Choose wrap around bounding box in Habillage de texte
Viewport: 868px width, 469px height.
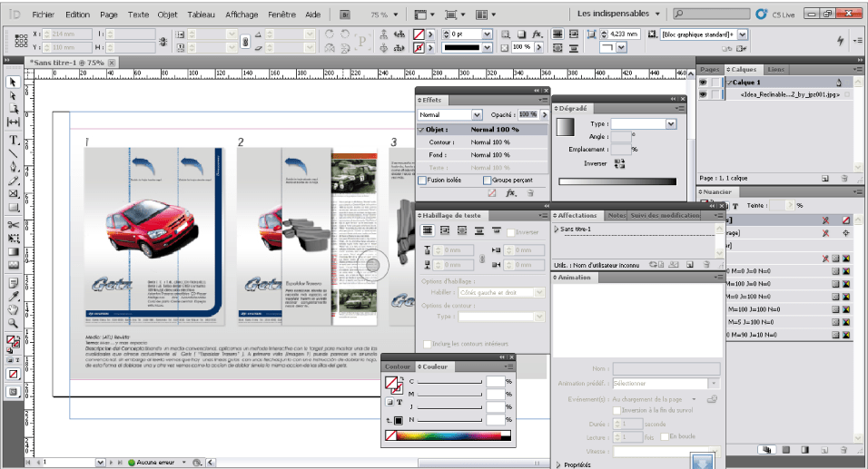[x=445, y=230]
